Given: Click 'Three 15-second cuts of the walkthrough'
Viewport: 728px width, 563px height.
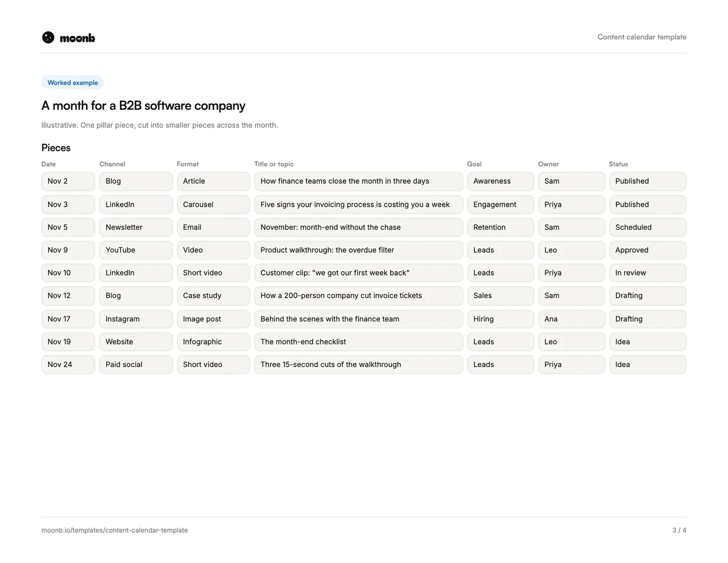Looking at the screenshot, I should [358, 365].
